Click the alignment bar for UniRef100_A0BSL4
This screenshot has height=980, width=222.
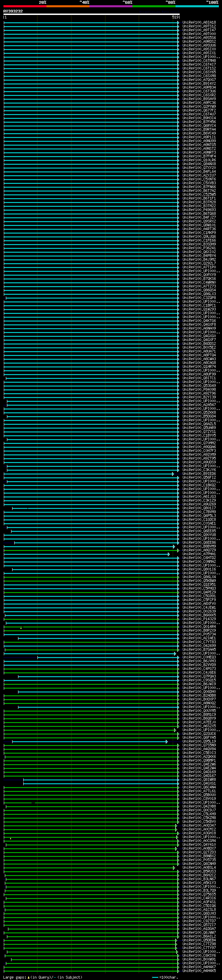89,868
